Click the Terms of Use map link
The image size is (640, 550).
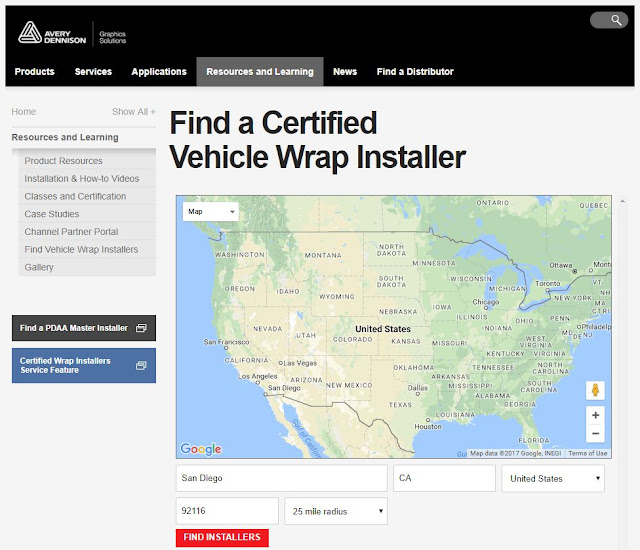[x=587, y=453]
